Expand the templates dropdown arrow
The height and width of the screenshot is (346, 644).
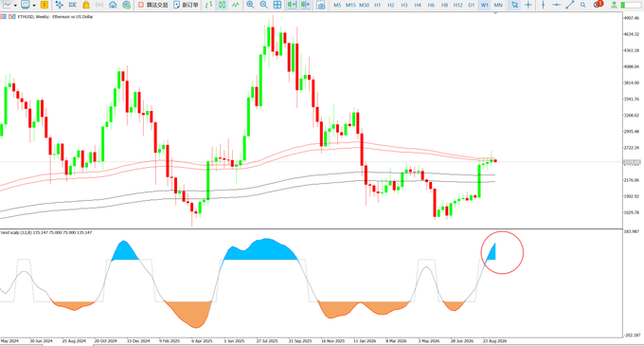pyautogui.click(x=34, y=6)
